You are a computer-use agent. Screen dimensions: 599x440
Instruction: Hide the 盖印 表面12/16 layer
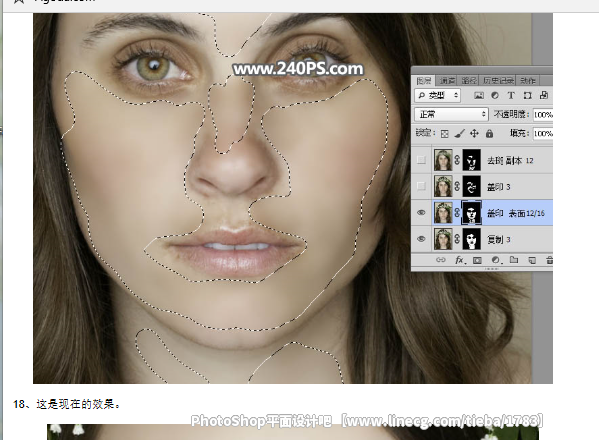tap(421, 213)
